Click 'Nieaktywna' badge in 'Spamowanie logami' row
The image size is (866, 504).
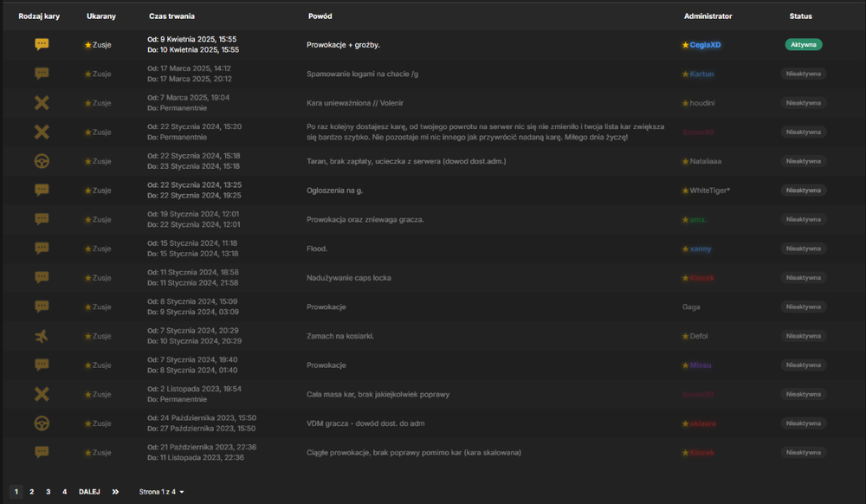coord(804,74)
